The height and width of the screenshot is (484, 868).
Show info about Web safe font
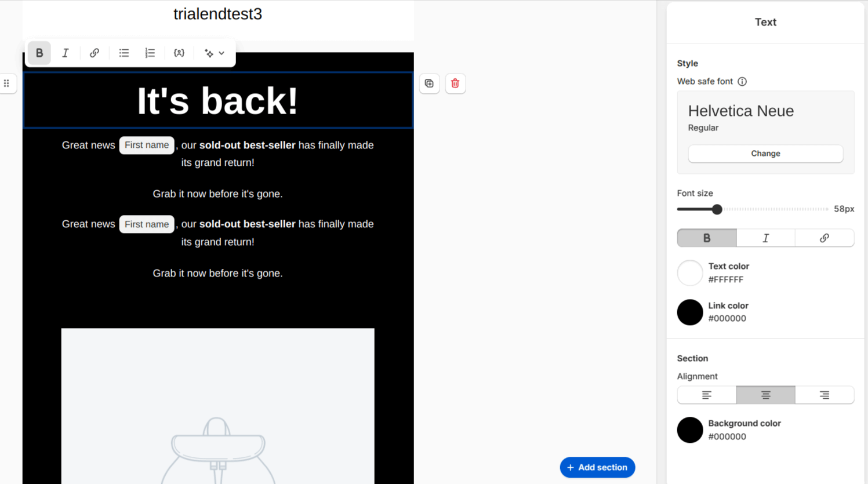pyautogui.click(x=742, y=82)
